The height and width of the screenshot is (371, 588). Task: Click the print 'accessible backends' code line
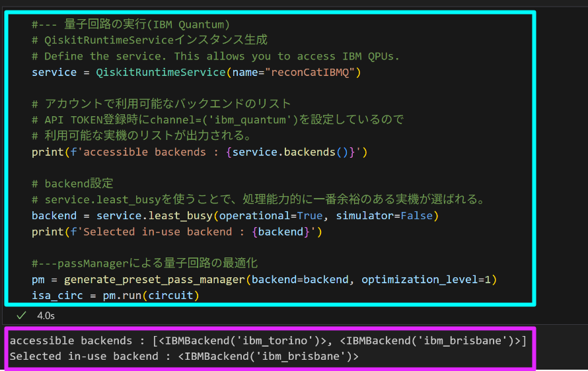click(200, 152)
